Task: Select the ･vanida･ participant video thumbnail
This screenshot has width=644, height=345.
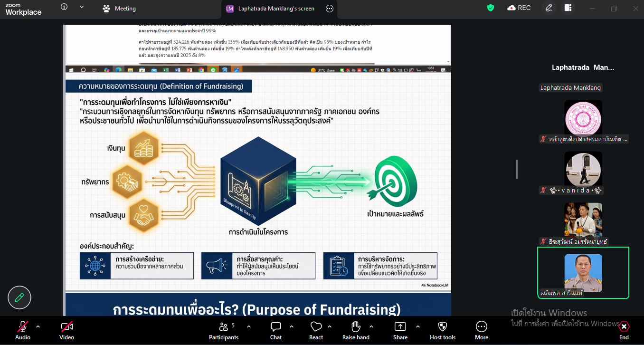Action: (583, 170)
